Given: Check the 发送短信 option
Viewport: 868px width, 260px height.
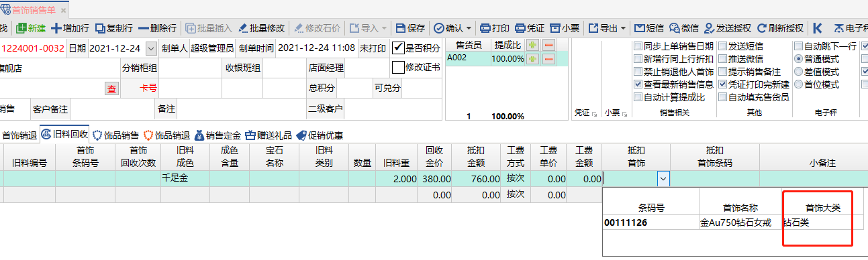Looking at the screenshot, I should click(x=722, y=46).
